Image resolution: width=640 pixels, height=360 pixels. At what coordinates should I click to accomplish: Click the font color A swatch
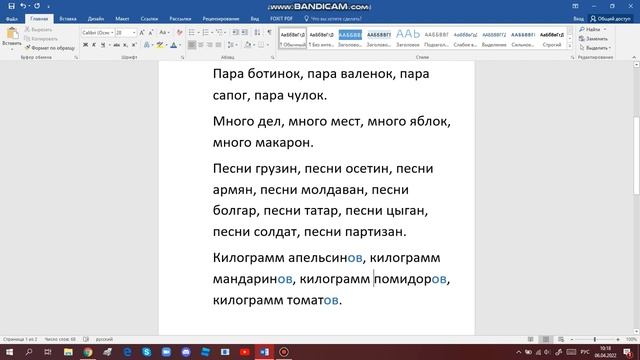(x=174, y=45)
